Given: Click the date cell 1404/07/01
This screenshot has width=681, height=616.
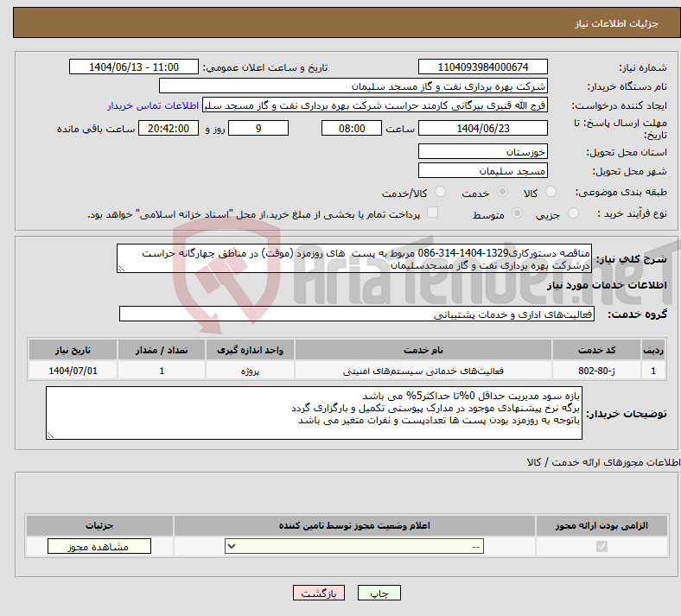Looking at the screenshot, I should [73, 371].
